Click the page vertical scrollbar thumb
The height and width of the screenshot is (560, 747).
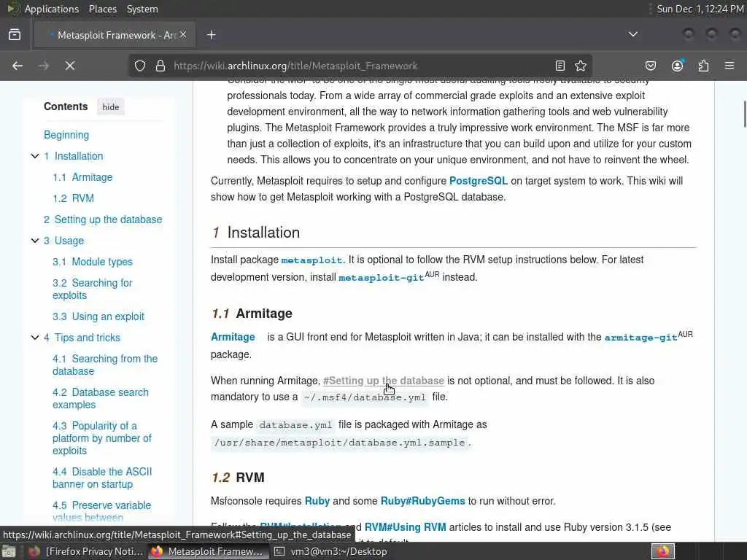(745, 114)
